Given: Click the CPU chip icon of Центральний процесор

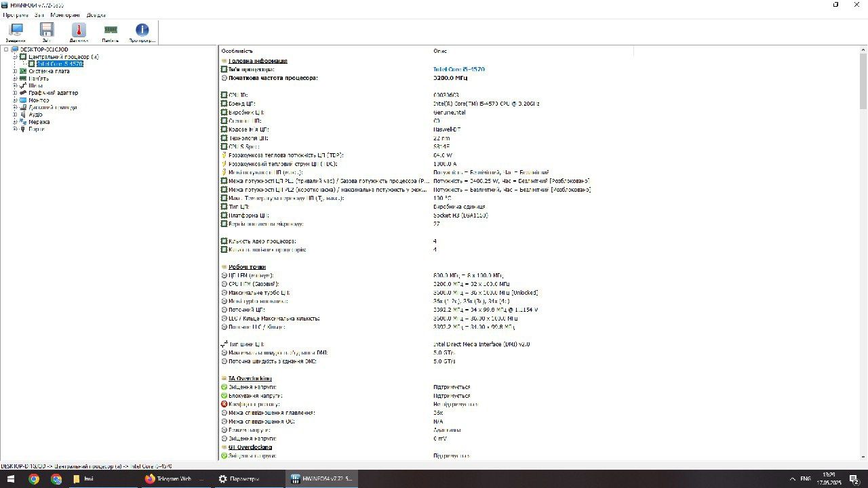Looking at the screenshot, I should [23, 57].
